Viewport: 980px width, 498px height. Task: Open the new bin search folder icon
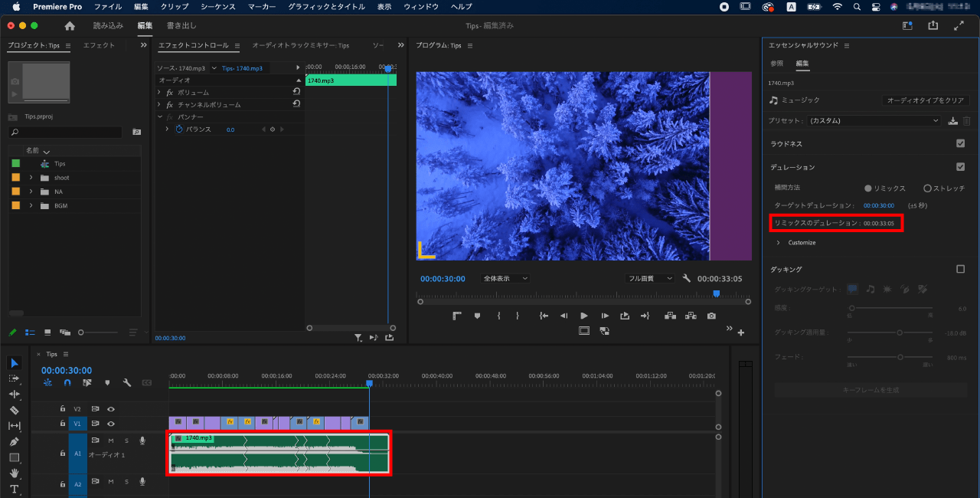click(x=136, y=132)
